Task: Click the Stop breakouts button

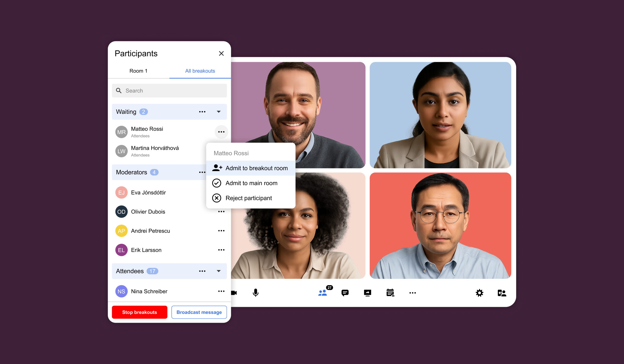Action: (x=140, y=312)
